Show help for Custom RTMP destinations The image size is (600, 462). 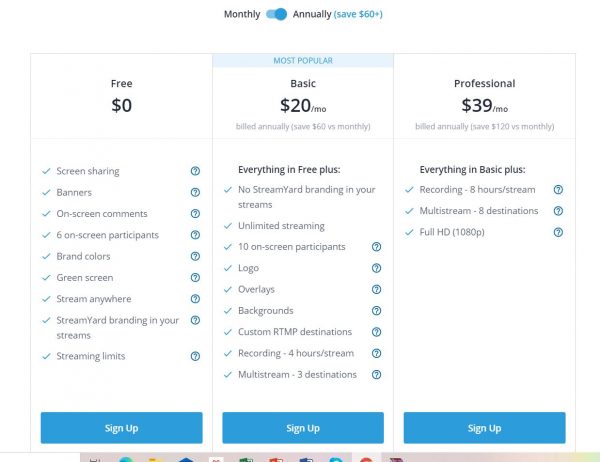coord(377,332)
